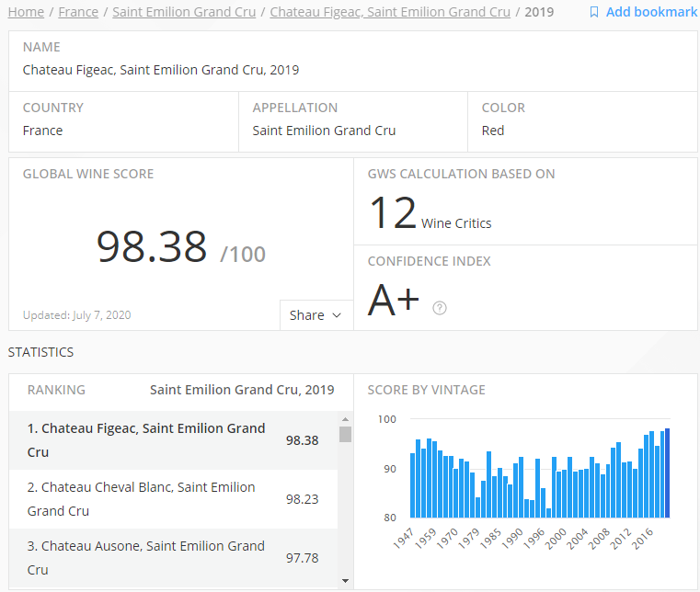Click the Add bookmark text link
Screen dimensions: 700x592
point(651,12)
